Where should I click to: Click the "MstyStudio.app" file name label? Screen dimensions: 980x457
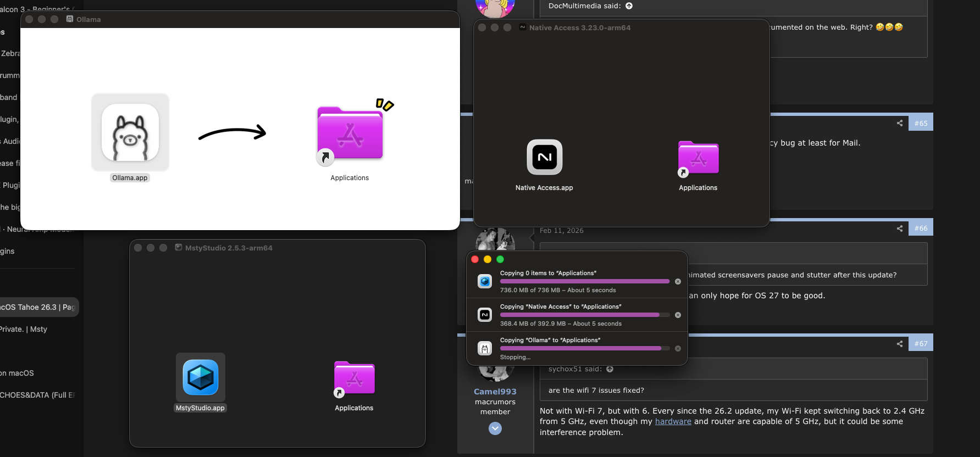point(200,408)
